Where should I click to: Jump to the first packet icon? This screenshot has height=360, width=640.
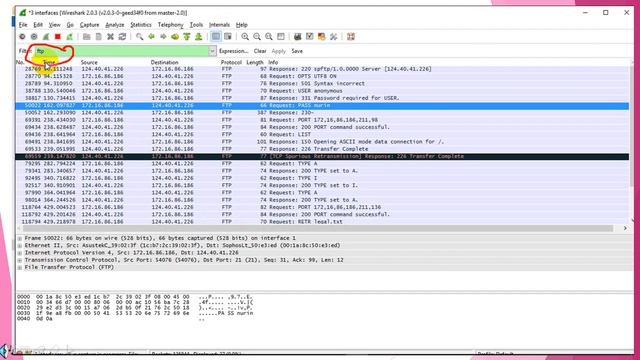click(x=187, y=37)
